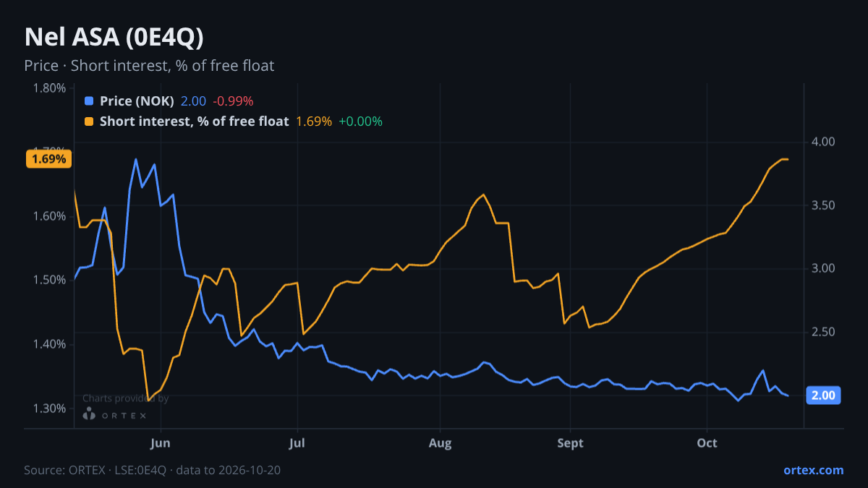
Task: Click the 1.60% left axis label
Action: click(49, 216)
